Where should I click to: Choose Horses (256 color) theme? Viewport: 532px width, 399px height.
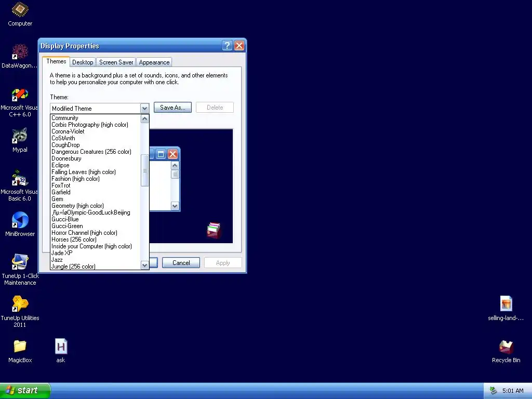tap(96, 240)
